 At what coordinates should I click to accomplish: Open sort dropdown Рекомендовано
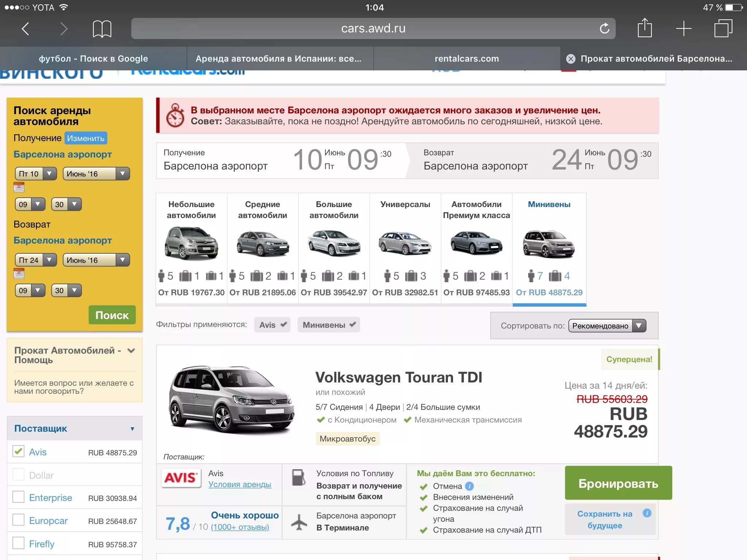pyautogui.click(x=607, y=326)
